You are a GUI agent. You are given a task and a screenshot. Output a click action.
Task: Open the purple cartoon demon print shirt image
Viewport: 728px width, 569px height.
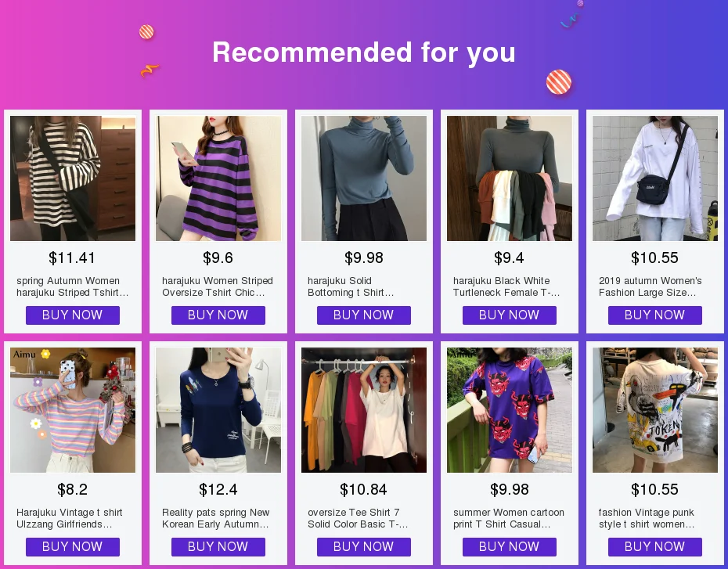pos(510,410)
